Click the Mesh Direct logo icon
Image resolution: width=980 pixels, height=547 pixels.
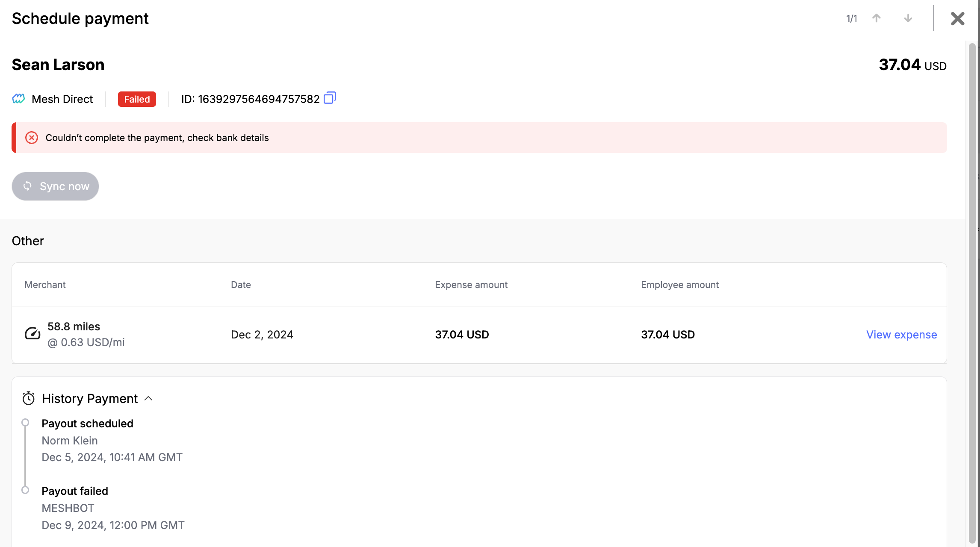tap(18, 99)
